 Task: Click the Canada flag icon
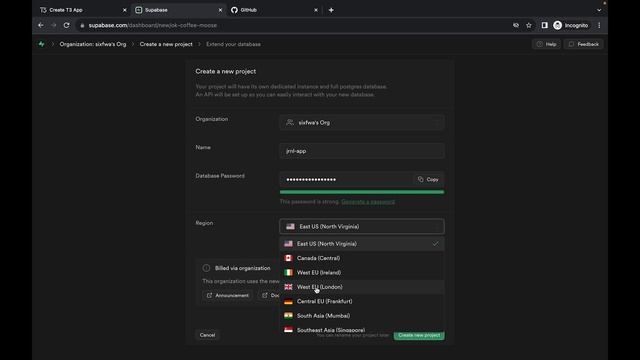click(288, 258)
